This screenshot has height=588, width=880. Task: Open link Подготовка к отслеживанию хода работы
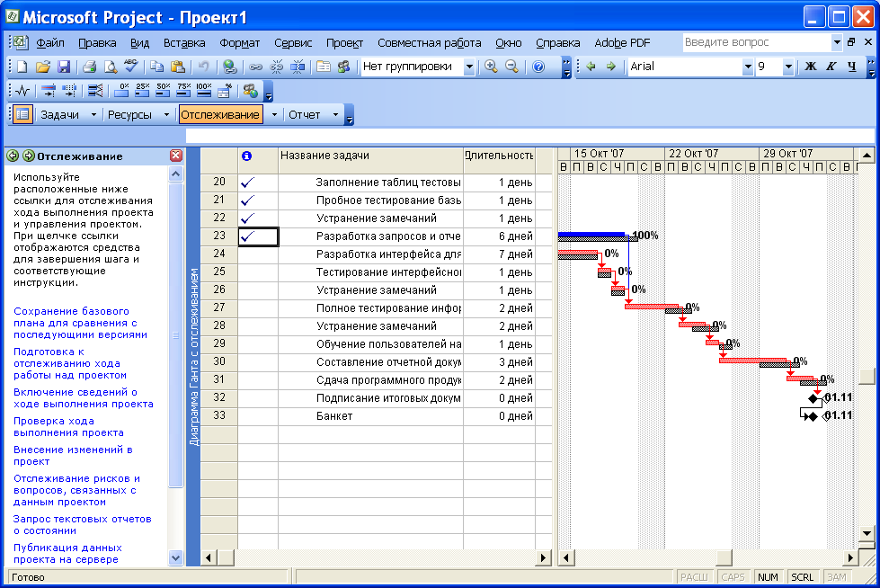click(70, 363)
